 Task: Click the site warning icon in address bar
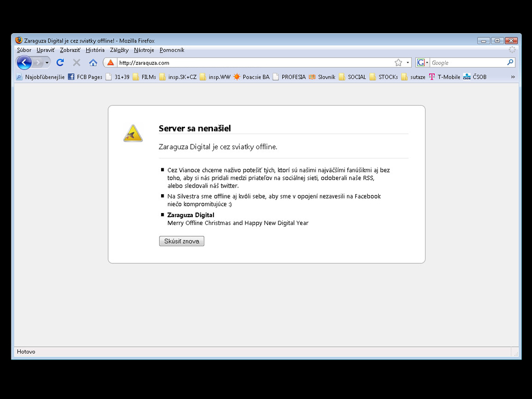coord(111,62)
